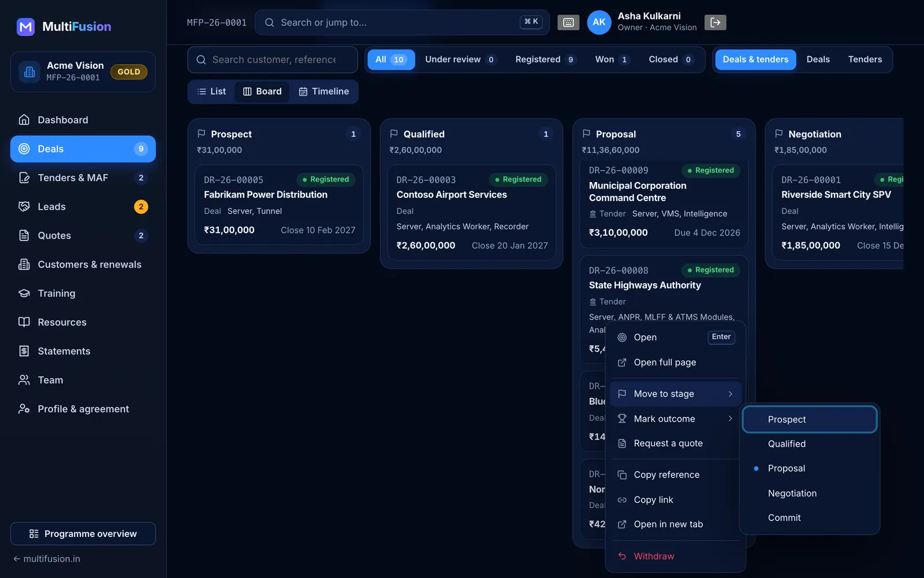Open Riverside Smart City SPV card
The height and width of the screenshot is (578, 924).
838,213
